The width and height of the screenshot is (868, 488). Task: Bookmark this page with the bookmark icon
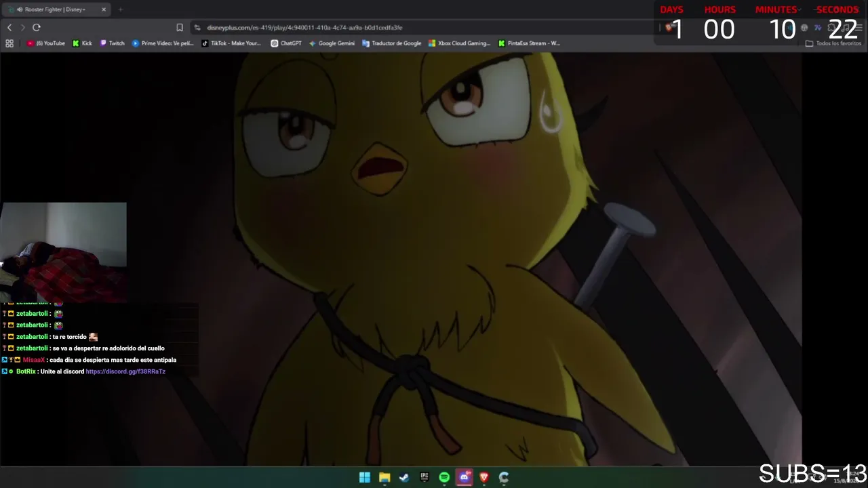180,27
